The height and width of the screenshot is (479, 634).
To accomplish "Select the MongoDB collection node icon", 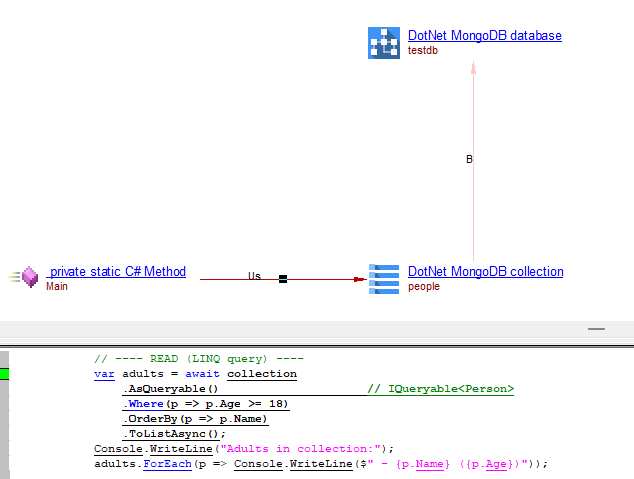I will [384, 278].
